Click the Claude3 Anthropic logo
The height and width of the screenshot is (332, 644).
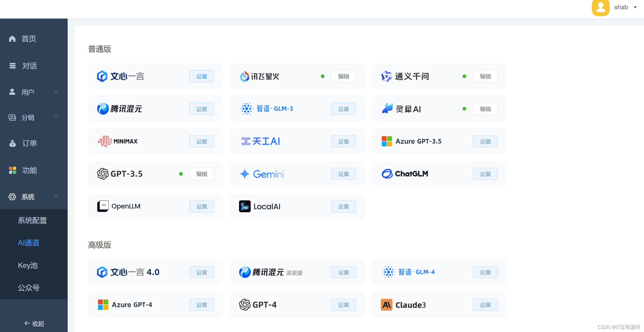point(386,305)
